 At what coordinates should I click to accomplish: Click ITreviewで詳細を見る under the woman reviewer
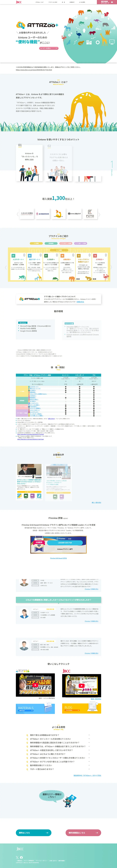pos(92,621)
